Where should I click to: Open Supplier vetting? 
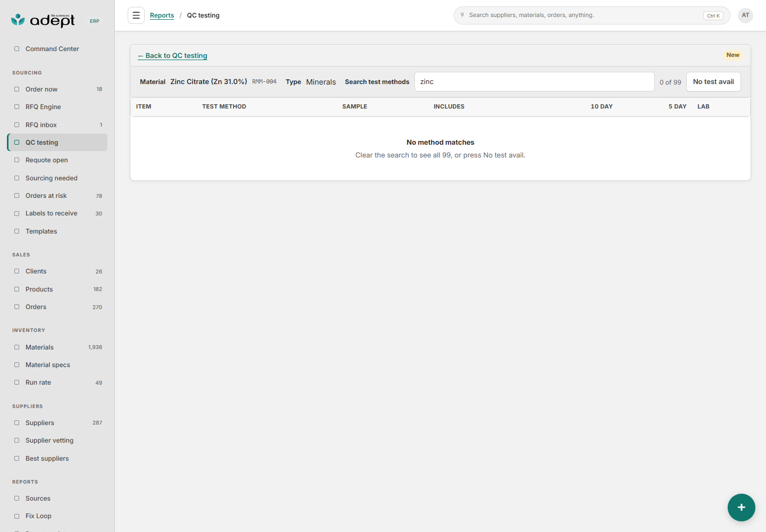point(57,440)
